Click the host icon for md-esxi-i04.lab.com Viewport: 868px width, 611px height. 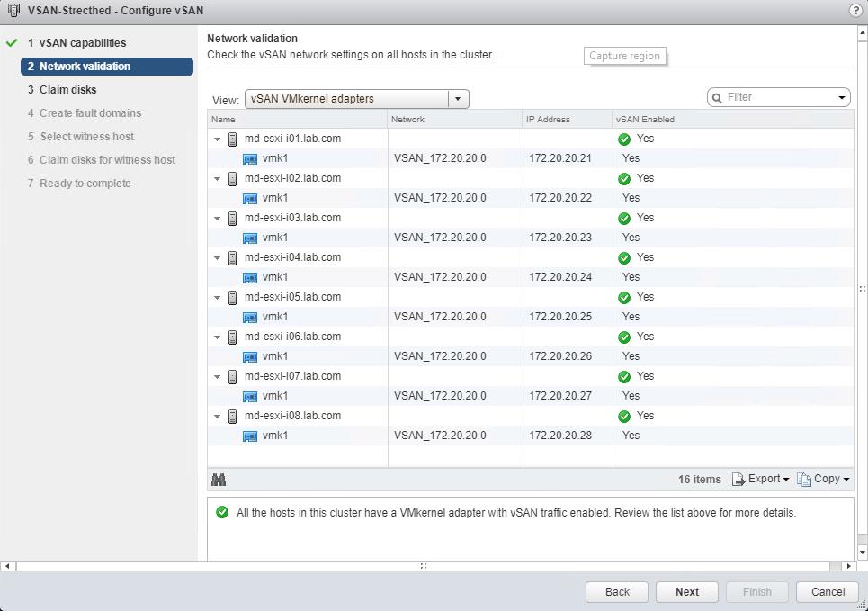pos(232,257)
